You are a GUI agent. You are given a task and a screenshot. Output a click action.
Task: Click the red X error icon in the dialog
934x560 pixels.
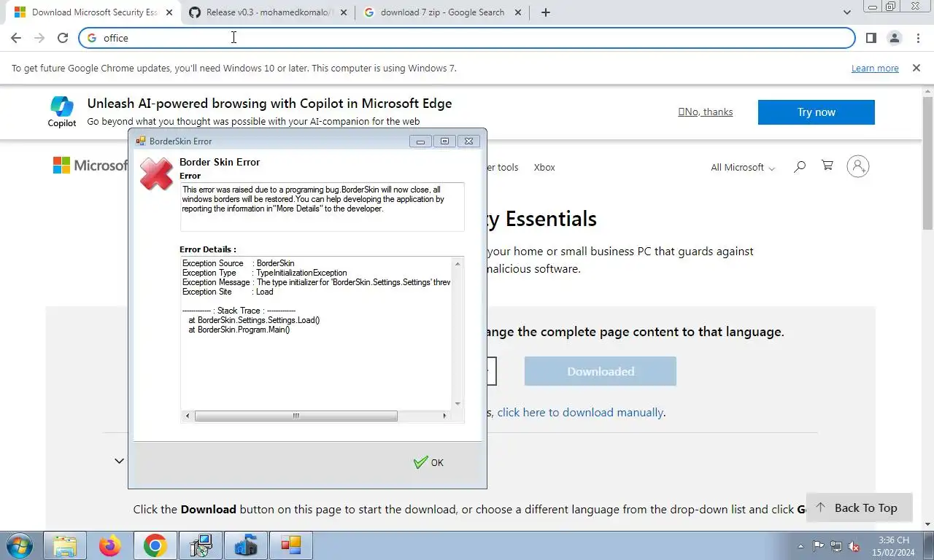tap(156, 174)
